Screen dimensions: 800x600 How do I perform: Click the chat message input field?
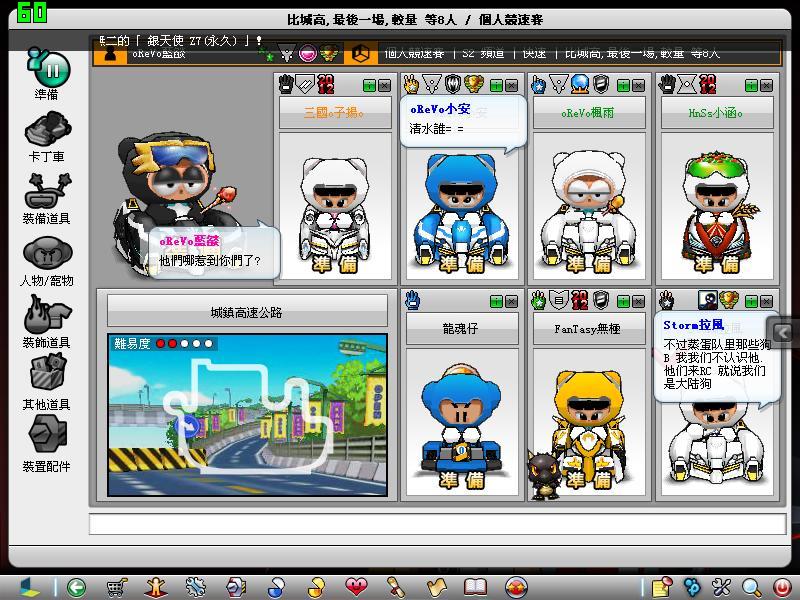pyautogui.click(x=438, y=524)
